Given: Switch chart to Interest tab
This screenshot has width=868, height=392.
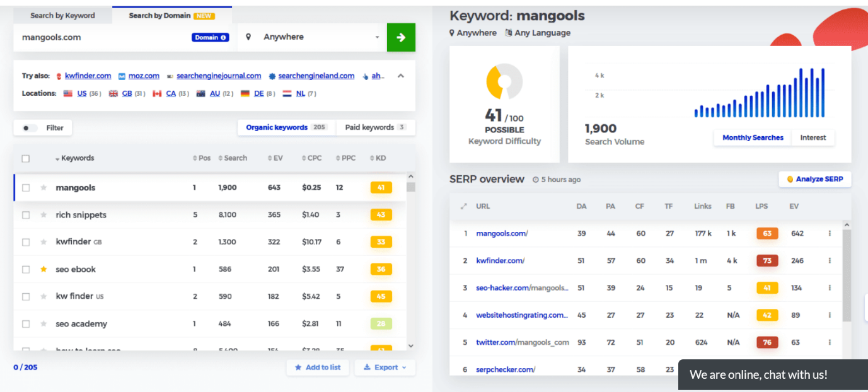Looking at the screenshot, I should coord(813,137).
